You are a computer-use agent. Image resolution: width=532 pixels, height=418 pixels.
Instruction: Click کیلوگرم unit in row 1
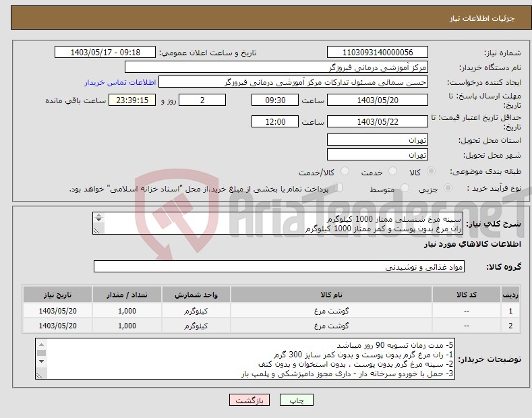(x=196, y=311)
